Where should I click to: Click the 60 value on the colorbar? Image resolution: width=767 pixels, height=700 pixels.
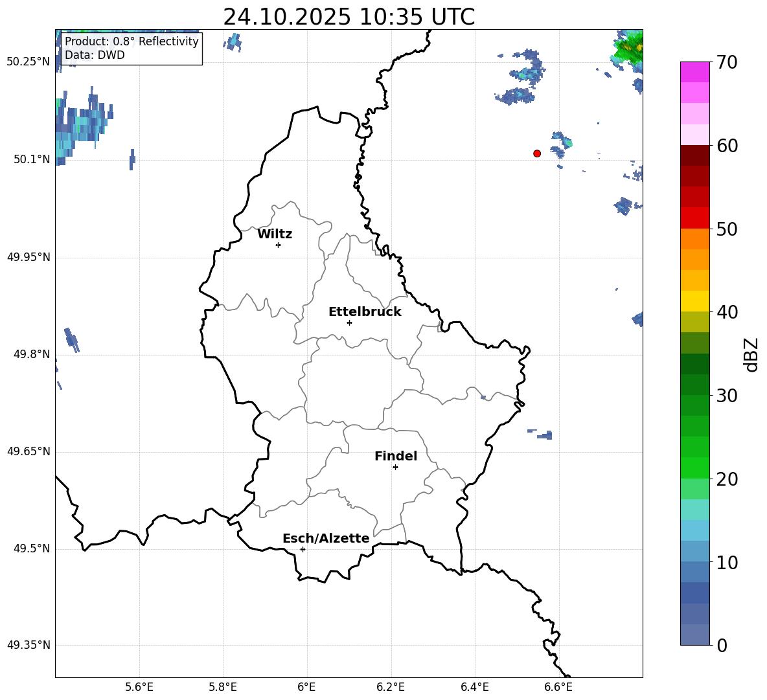tap(727, 146)
